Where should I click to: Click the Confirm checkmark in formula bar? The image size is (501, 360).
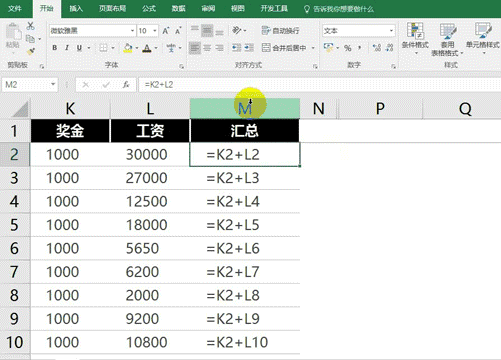(x=106, y=85)
